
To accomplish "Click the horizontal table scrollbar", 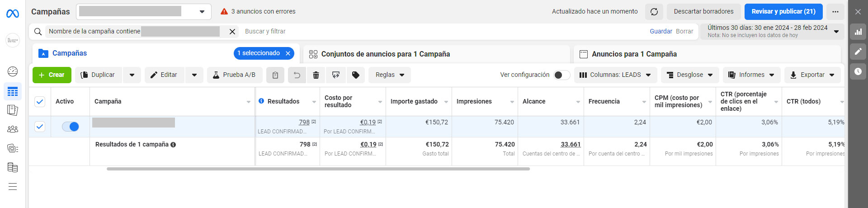I will tap(318, 169).
